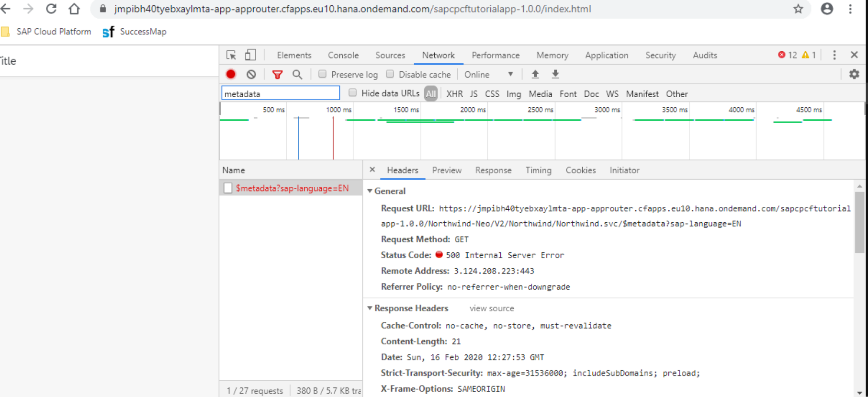The image size is (868, 397).
Task: Open the browser home page
Action: (74, 9)
